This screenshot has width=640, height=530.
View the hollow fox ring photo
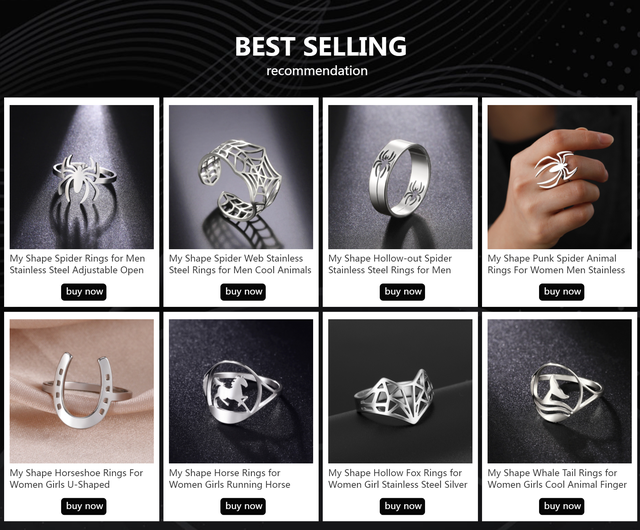pyautogui.click(x=400, y=391)
